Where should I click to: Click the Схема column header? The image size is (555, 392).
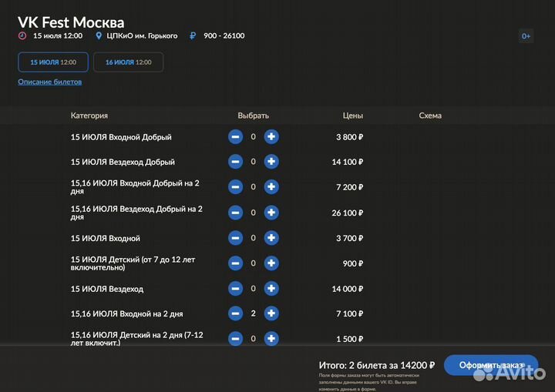[430, 116]
